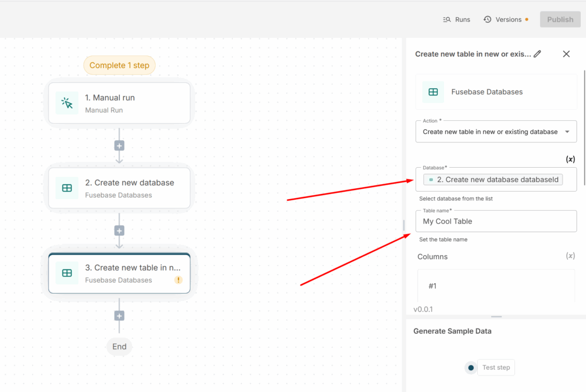
Task: Open the Runs view
Action: pyautogui.click(x=457, y=19)
